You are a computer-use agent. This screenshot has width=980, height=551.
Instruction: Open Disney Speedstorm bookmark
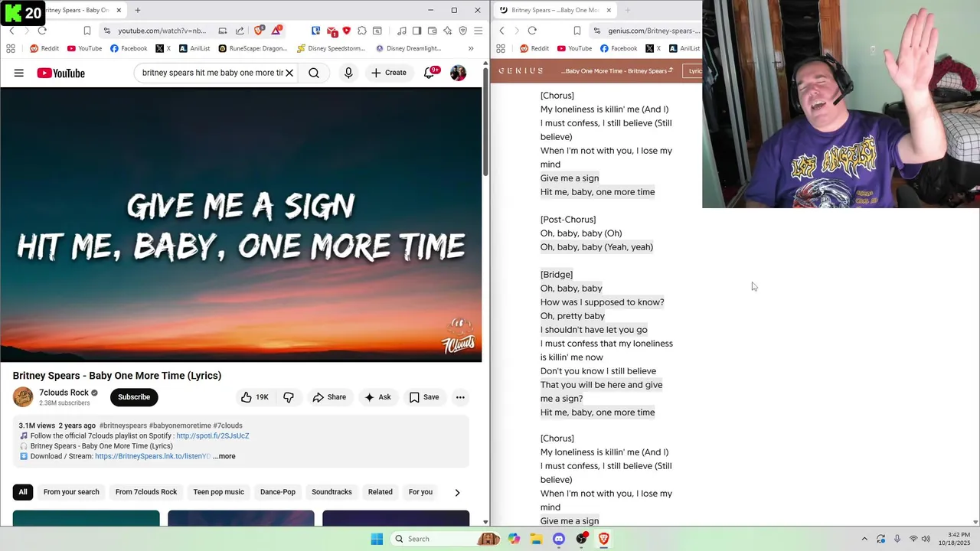[x=332, y=48]
